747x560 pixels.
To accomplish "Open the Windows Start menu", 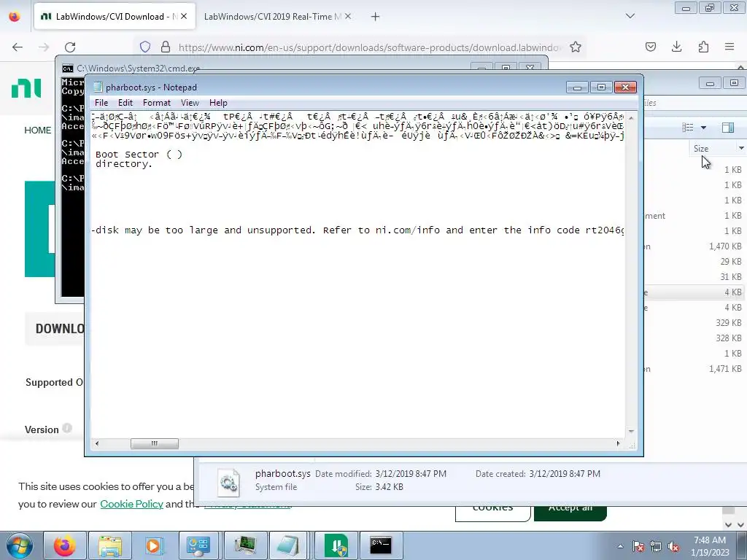I will [x=19, y=545].
